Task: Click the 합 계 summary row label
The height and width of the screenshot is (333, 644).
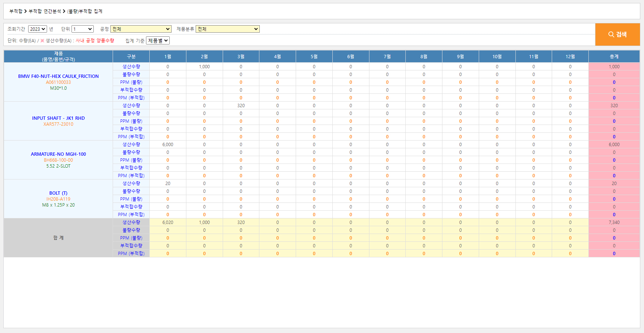Action: coord(59,238)
